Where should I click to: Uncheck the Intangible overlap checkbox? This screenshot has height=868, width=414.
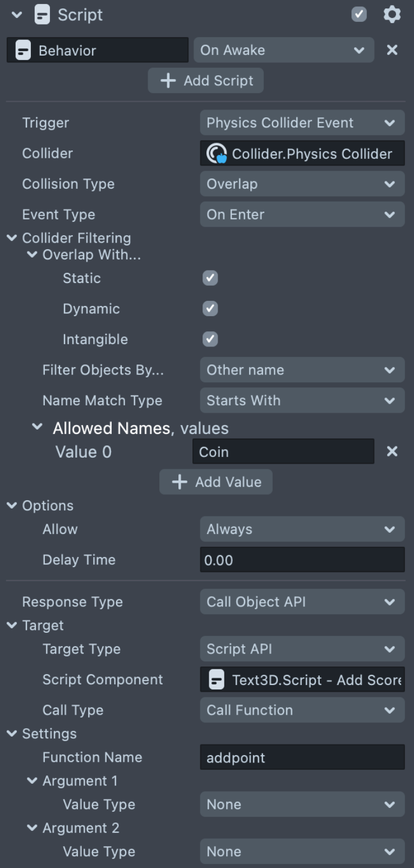click(x=210, y=339)
